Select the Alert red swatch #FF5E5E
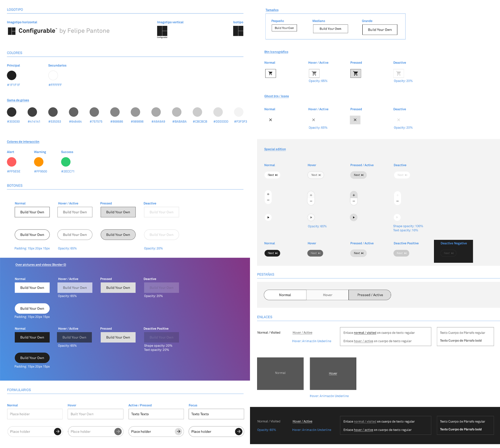The image size is (500, 448). pos(12,162)
